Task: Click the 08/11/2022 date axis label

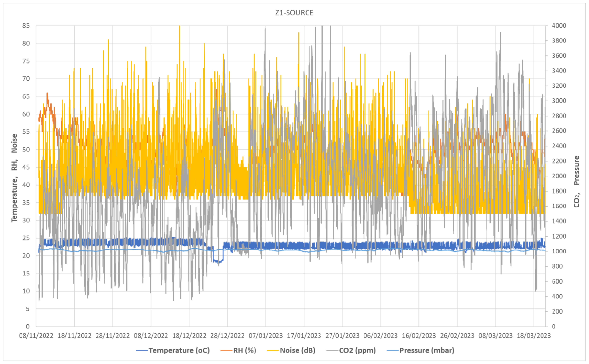Action: click(x=36, y=336)
